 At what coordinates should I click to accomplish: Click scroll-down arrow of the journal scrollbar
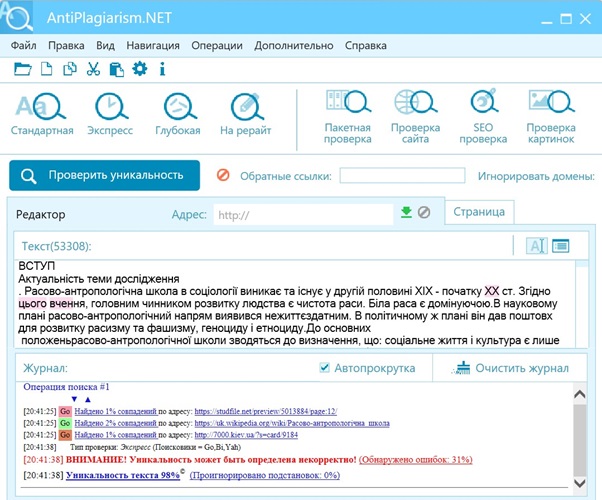coord(580,483)
